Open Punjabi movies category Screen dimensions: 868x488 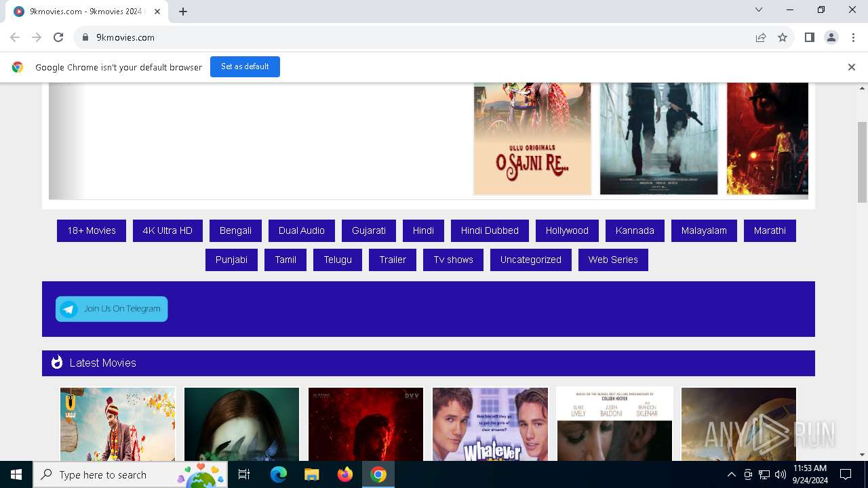231,260
